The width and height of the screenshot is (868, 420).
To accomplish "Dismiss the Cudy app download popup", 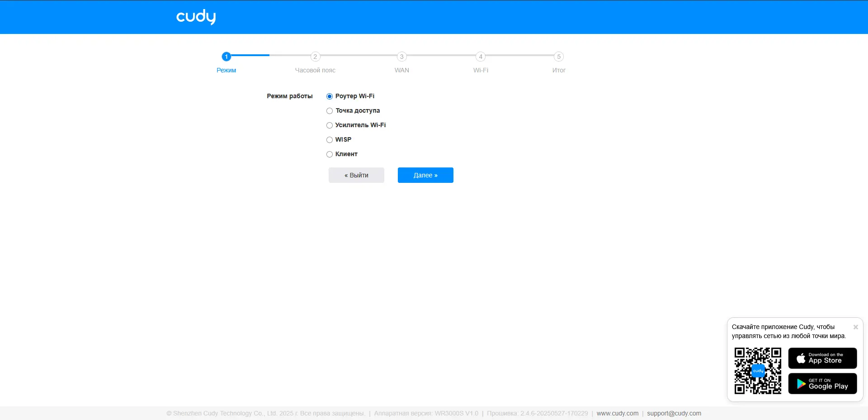I will point(855,327).
